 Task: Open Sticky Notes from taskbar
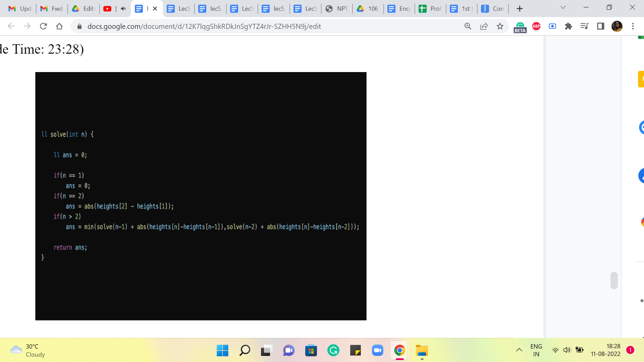(x=355, y=351)
